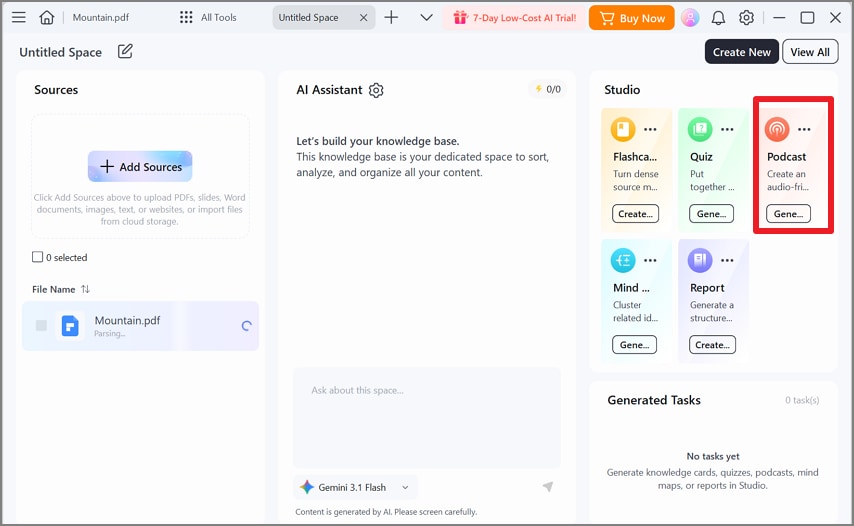This screenshot has height=526, width=854.
Task: Click the Podcast icon in Studio
Action: [777, 129]
